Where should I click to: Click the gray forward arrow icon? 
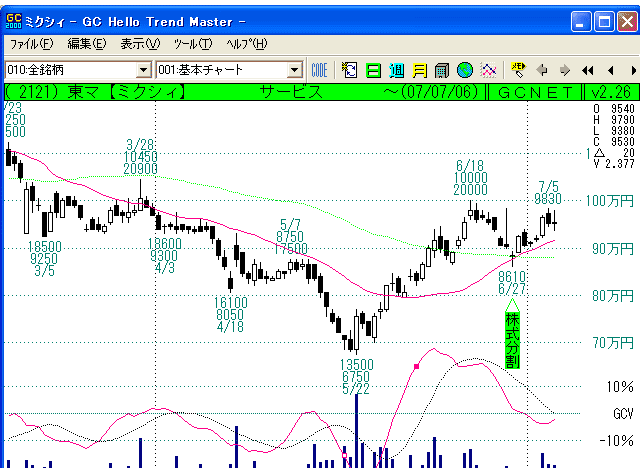click(565, 70)
